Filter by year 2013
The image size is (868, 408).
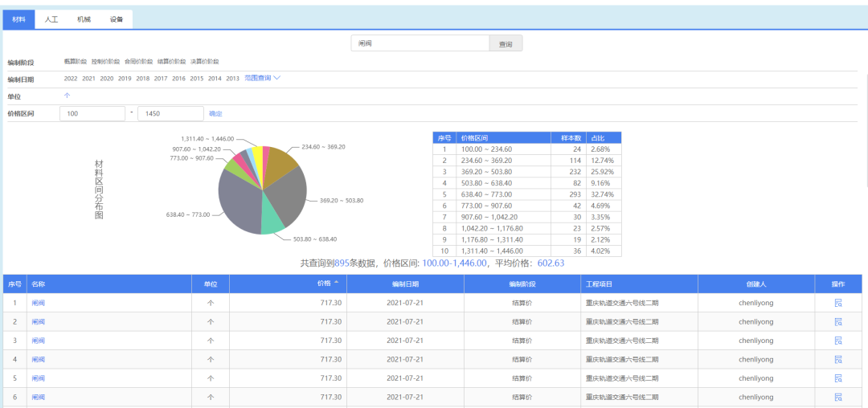click(x=232, y=79)
